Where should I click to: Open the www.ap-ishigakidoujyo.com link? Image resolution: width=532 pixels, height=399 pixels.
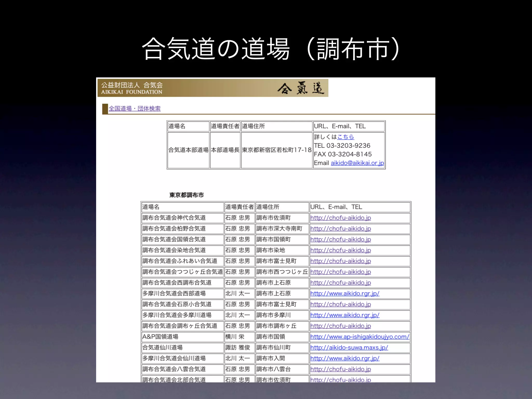pos(360,337)
